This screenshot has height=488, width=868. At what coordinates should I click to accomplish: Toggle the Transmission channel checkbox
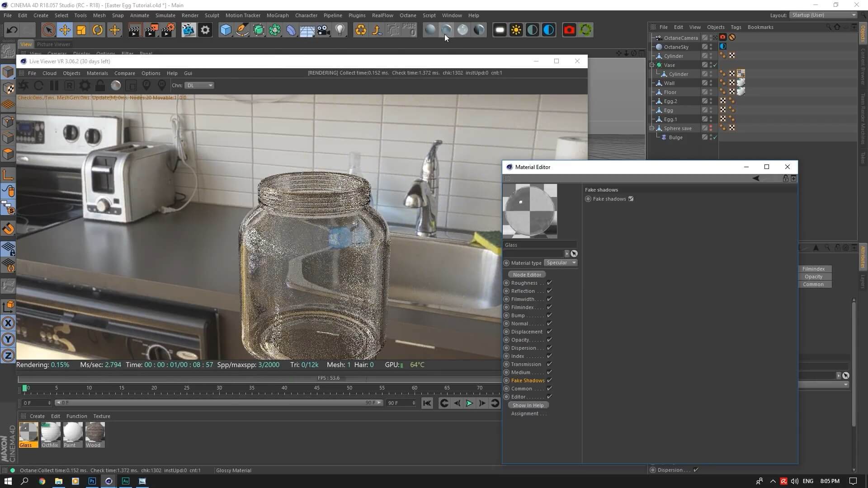click(x=549, y=364)
